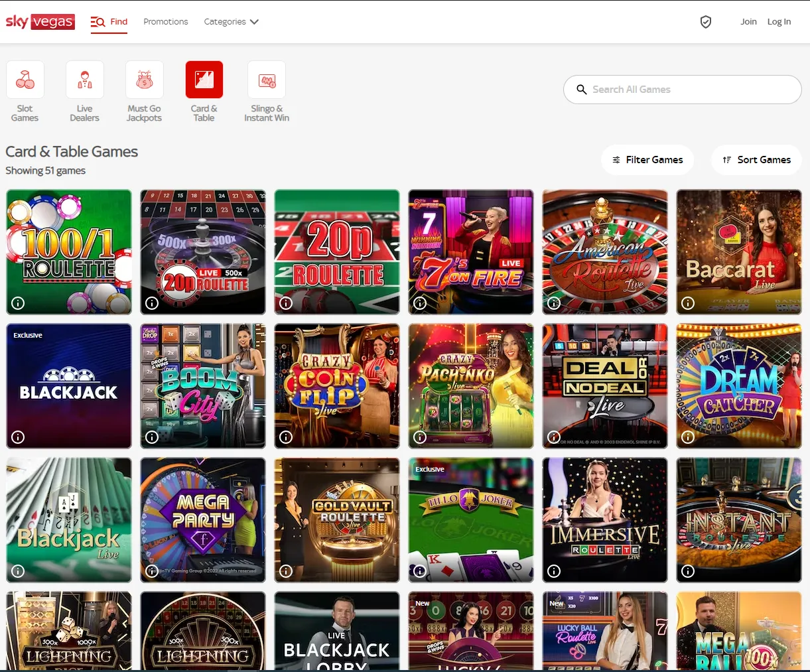Open the Crazy Coin Flip Live game
This screenshot has width=810, height=672.
(x=337, y=386)
